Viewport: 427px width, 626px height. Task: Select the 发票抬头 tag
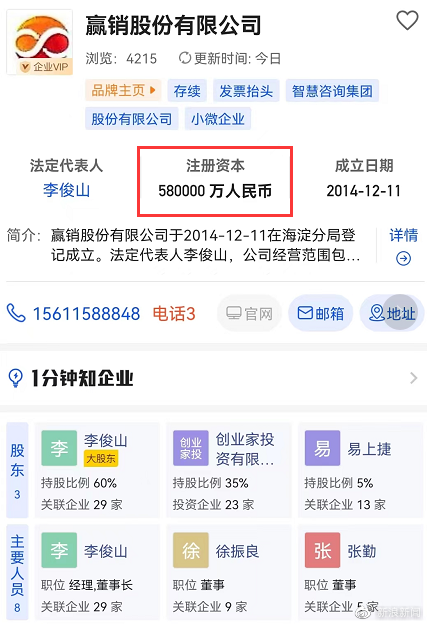[246, 91]
